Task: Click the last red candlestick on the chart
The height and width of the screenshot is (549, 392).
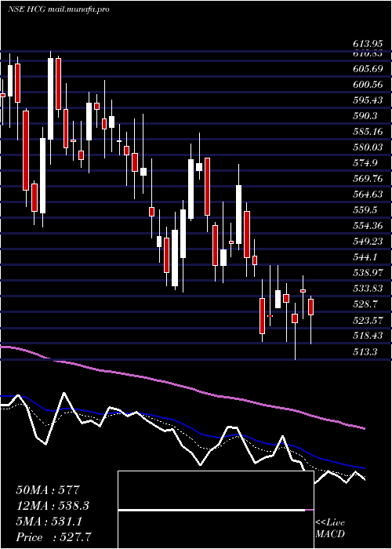Action: (310, 307)
